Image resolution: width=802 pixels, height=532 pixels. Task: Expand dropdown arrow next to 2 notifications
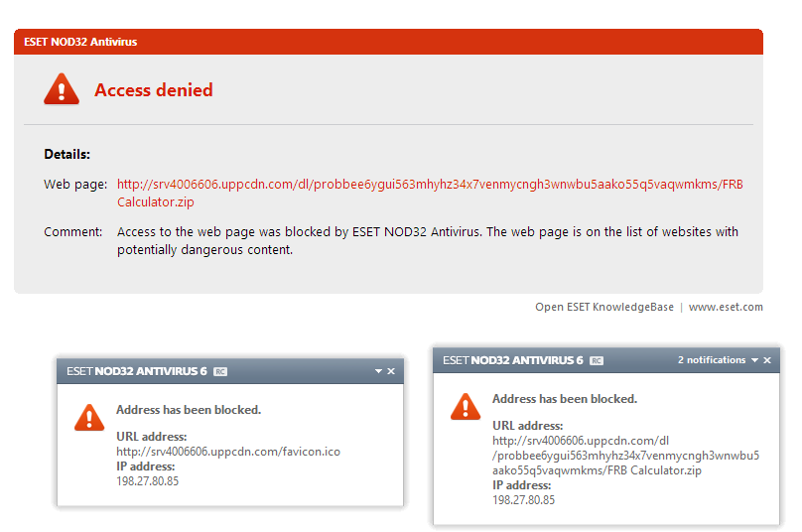[754, 360]
